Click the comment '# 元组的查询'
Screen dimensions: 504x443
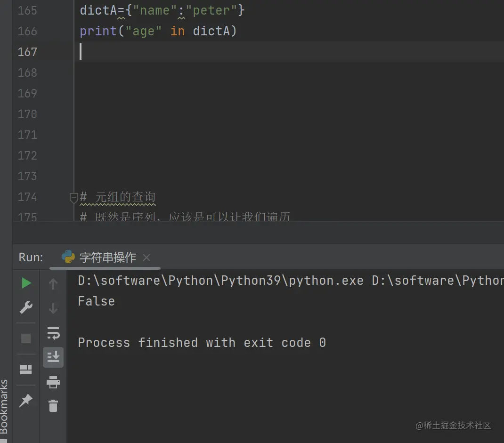118,197
